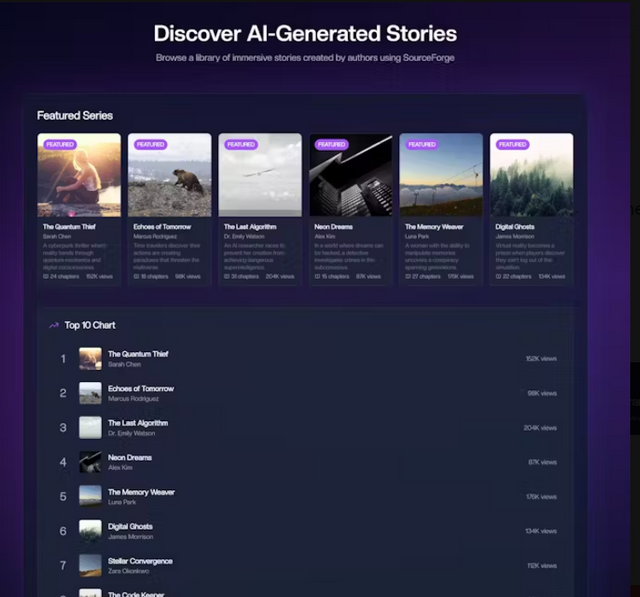Select The Last Algorithm title in Top 10 Chart

(138, 423)
